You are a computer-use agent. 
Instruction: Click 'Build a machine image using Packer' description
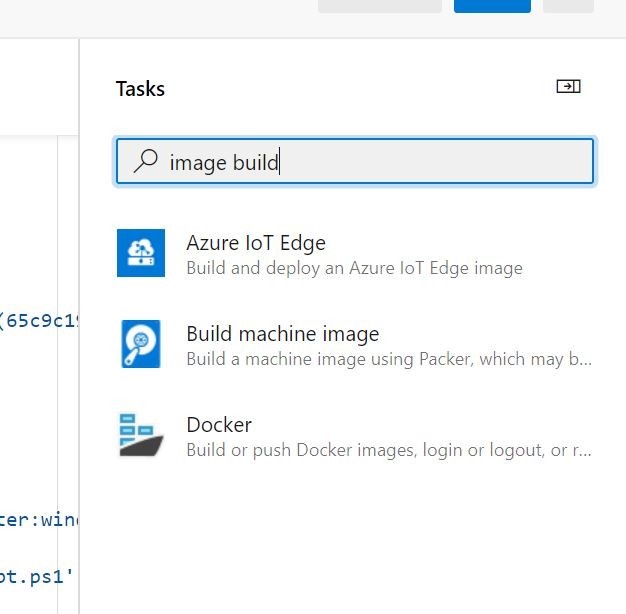tap(388, 359)
